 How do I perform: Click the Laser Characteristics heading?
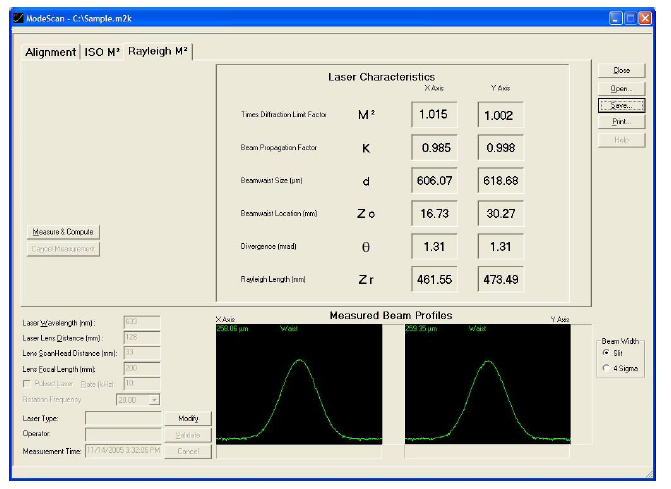(x=381, y=77)
